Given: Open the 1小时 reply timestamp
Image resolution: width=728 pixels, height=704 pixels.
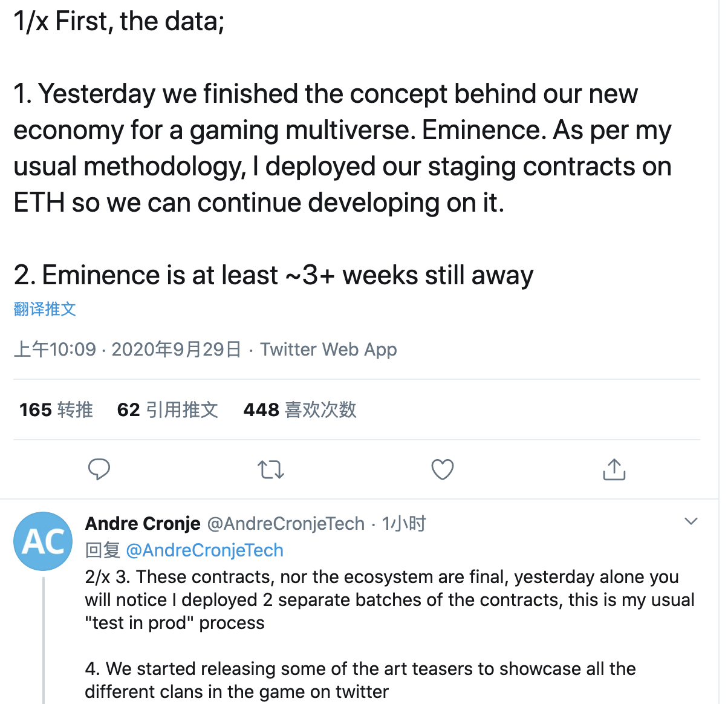Looking at the screenshot, I should point(404,523).
